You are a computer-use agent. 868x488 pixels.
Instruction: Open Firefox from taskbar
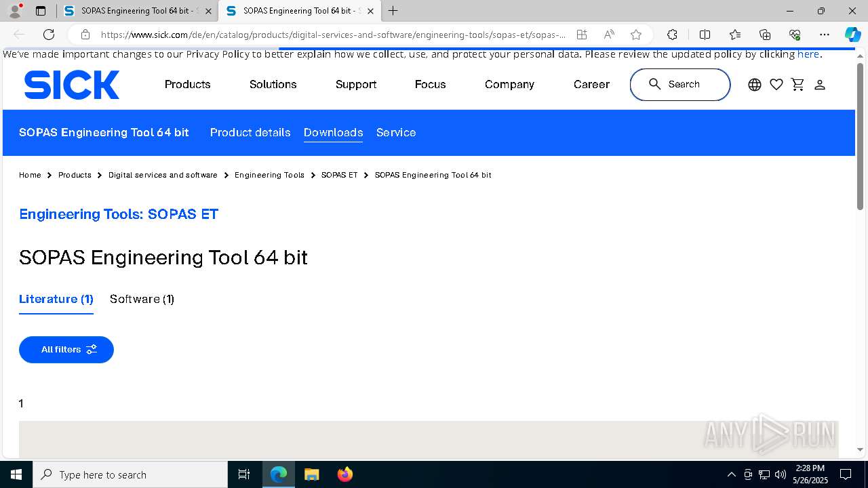pos(344,474)
